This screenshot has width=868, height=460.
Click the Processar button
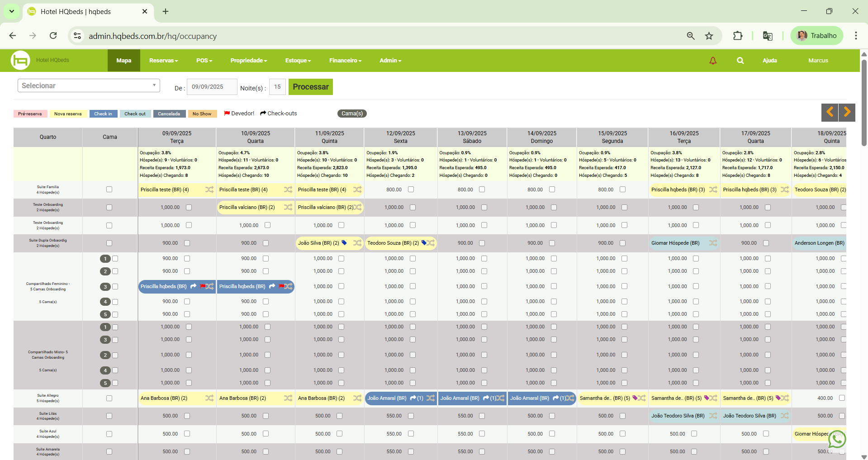click(310, 86)
